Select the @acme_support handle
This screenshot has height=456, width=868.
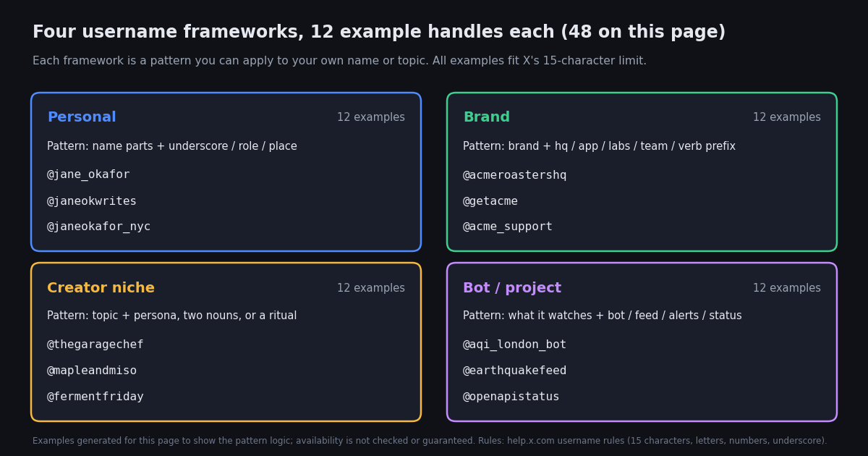(508, 227)
